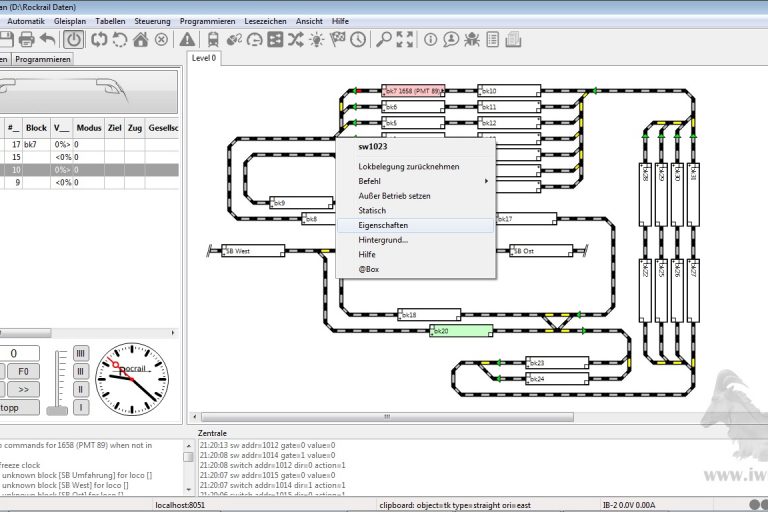Click block bk20 on the track plan

(461, 331)
